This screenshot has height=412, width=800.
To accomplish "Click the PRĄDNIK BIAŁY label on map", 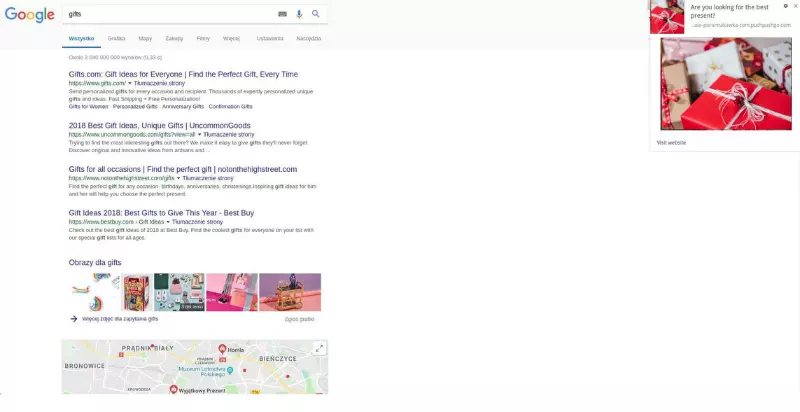I will pyautogui.click(x=147, y=349).
